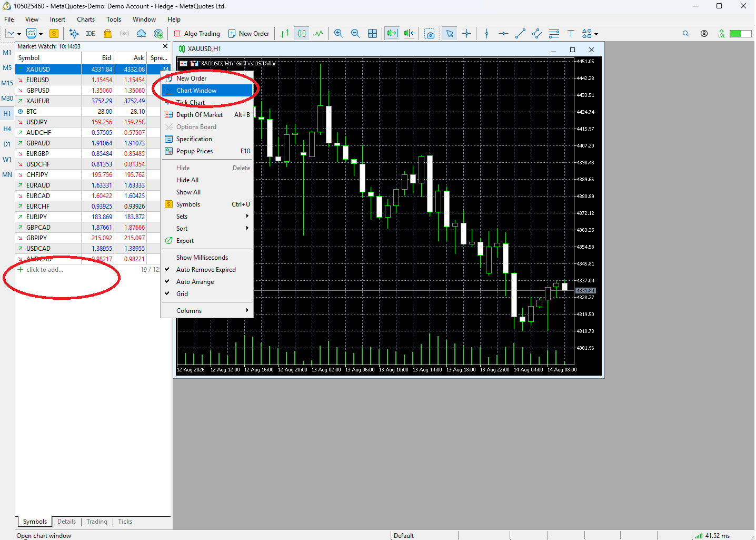This screenshot has width=756, height=540.
Task: Toggle Auto Arrange option
Action: [207, 282]
